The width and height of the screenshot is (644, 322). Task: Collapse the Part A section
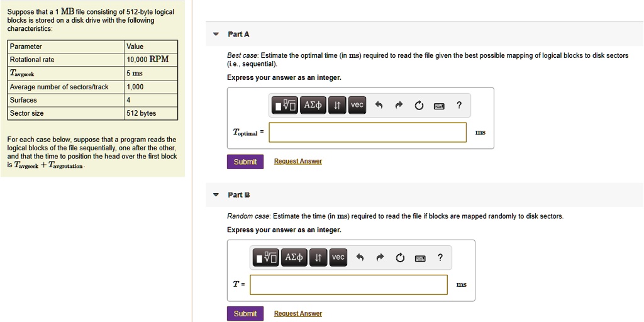click(x=216, y=34)
